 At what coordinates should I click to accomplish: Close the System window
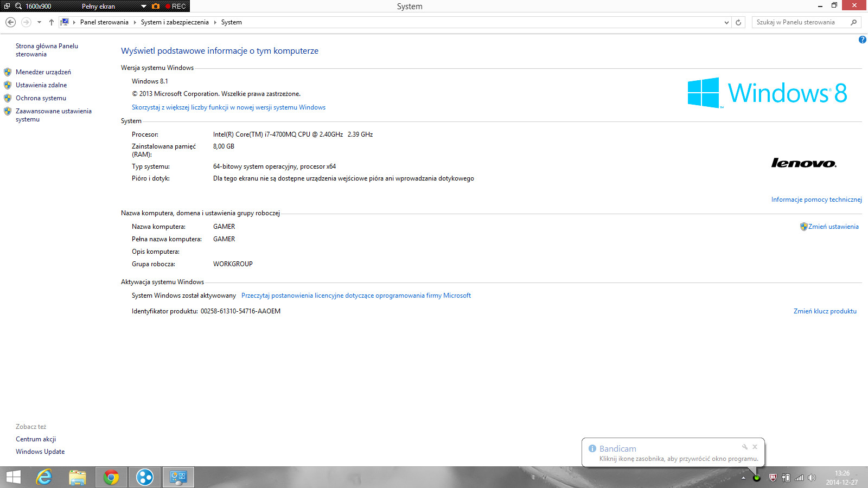coord(854,5)
